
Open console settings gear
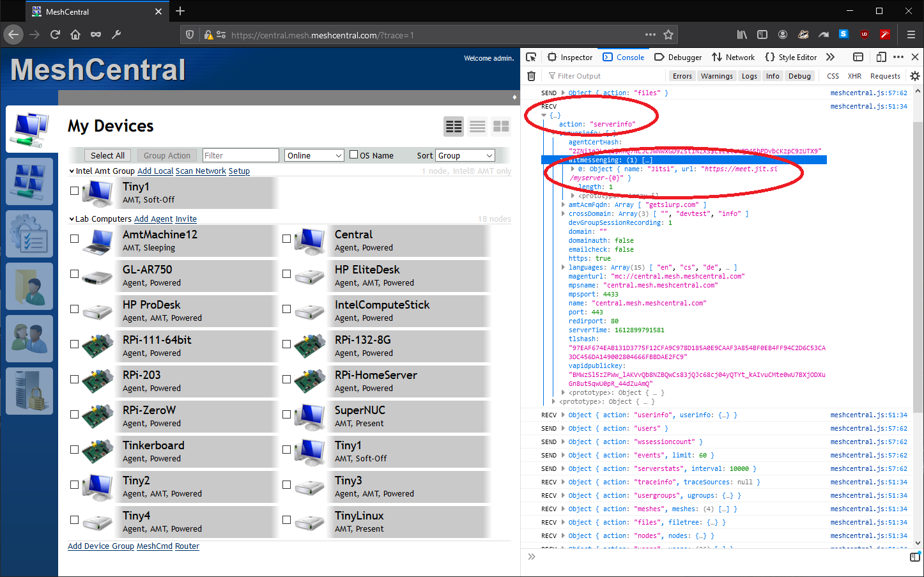click(x=915, y=76)
